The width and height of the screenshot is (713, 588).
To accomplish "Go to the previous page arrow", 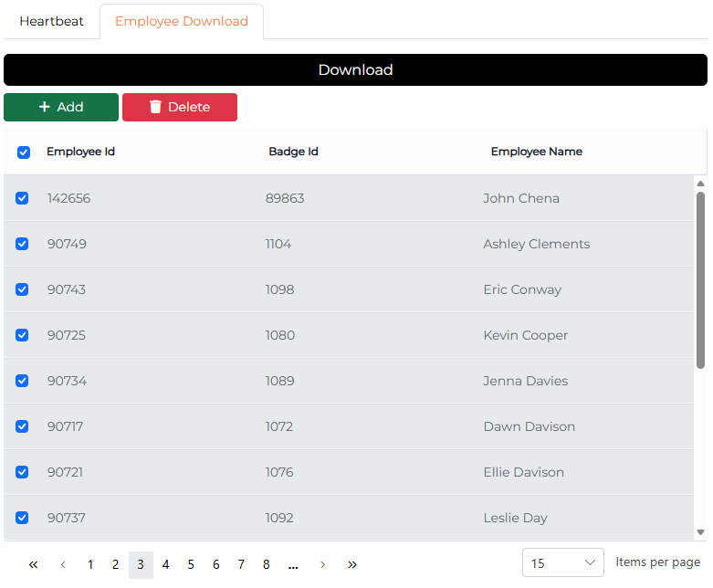I will click(x=63, y=565).
